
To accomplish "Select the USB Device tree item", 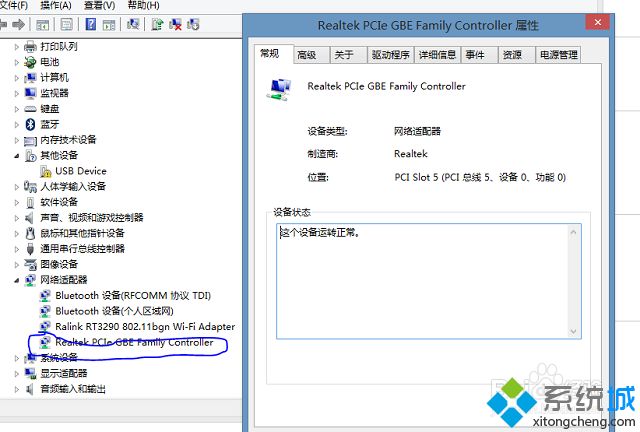I will (81, 171).
